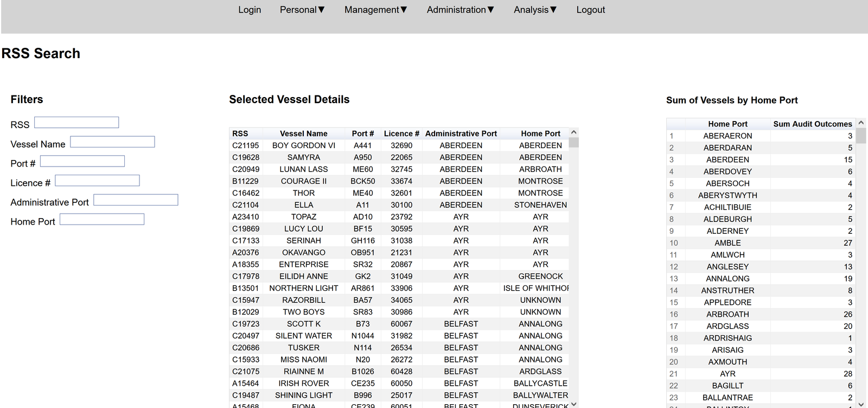Click the Administrative Port filter field
The image size is (868, 408).
click(136, 200)
